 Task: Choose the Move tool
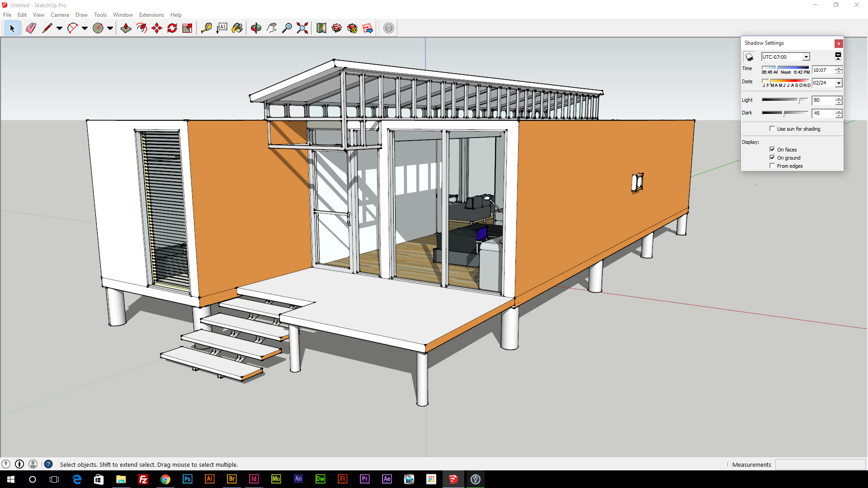tap(157, 28)
